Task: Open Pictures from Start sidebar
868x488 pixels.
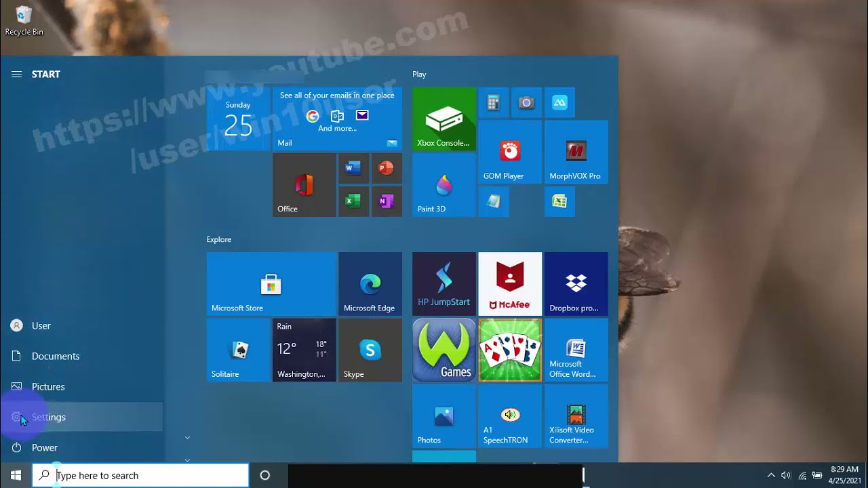Action: click(81, 386)
